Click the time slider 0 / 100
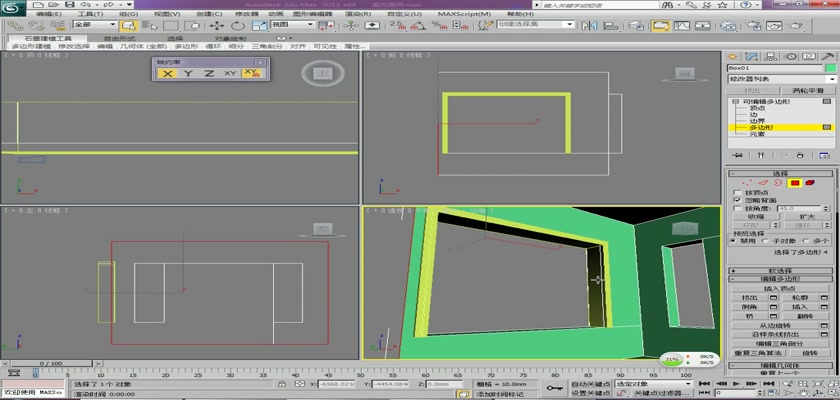Viewport: 840px width, 400px height. (51, 364)
